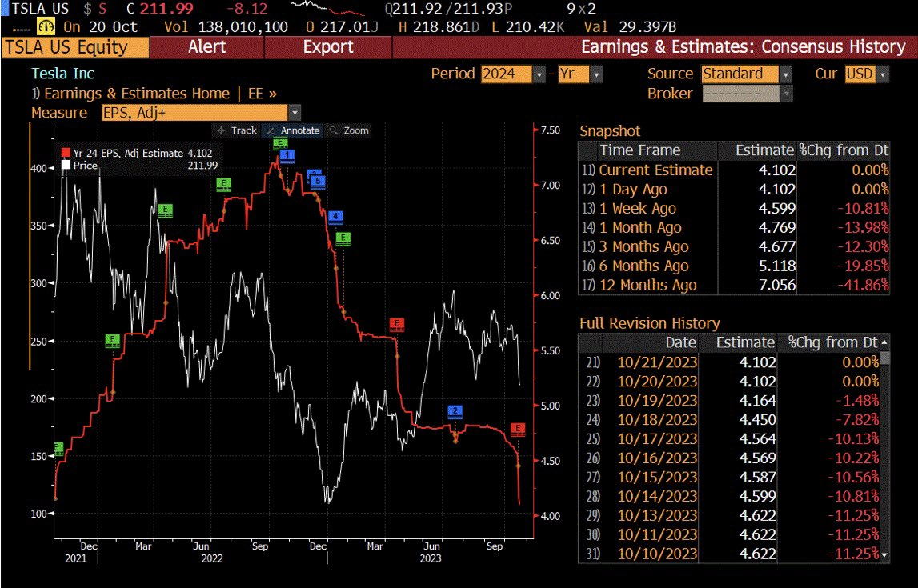This screenshot has height=588, width=918.
Task: Click the intraday sparkline chart in the ticker header
Action: [328, 9]
